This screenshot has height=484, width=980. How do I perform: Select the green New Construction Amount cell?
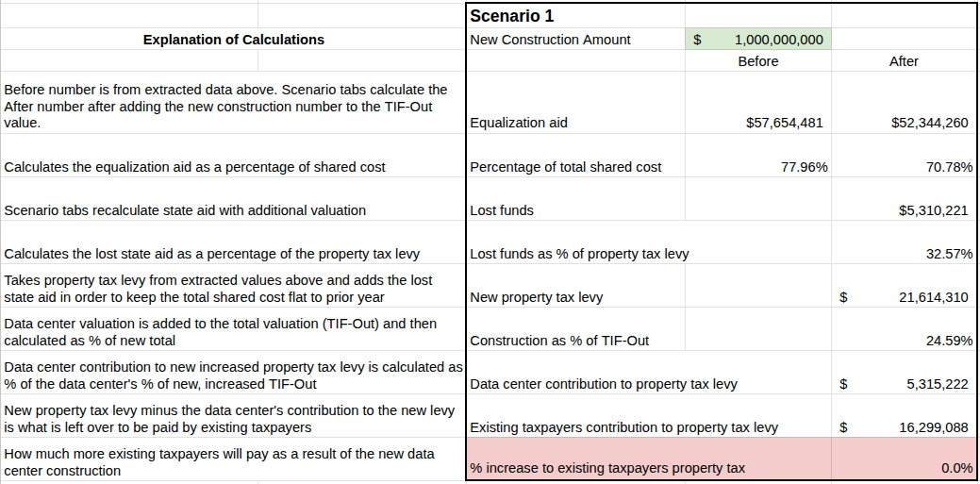point(758,40)
